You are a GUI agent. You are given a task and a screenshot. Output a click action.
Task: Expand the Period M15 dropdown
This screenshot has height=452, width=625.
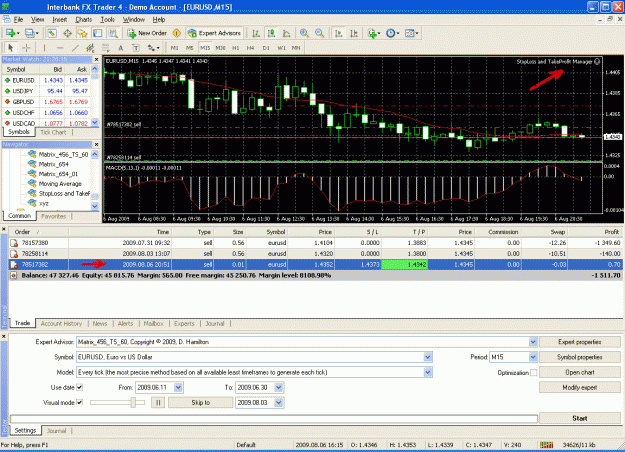coord(533,357)
